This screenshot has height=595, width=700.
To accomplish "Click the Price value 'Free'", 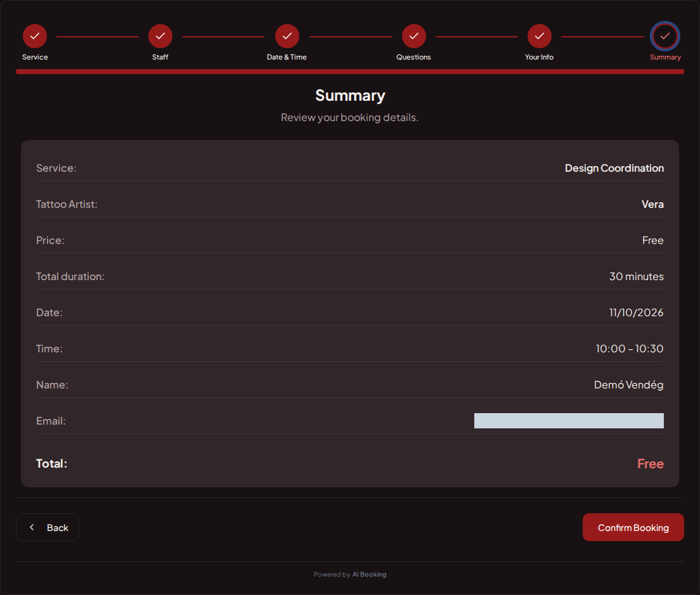I will click(x=652, y=240).
